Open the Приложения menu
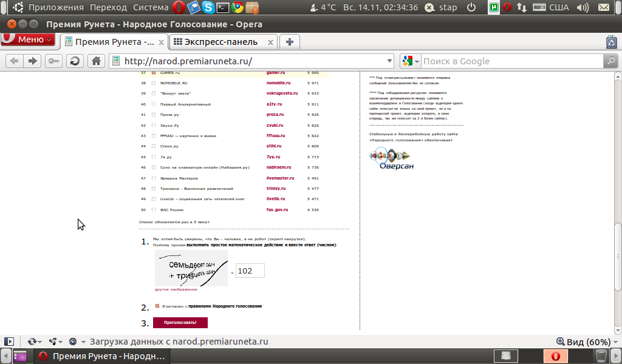Screen dimensions: 622x364 (x=56, y=7)
